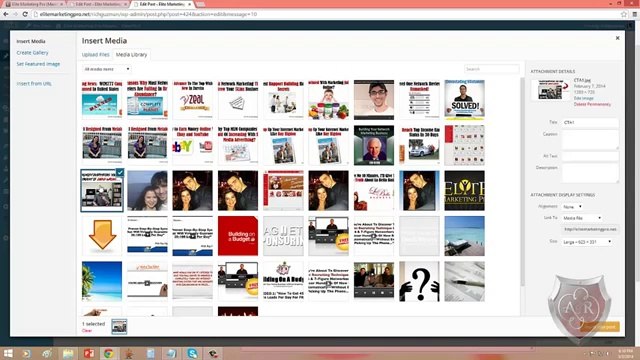
Task: Select the question mark figure thumbnail
Action: (419, 281)
